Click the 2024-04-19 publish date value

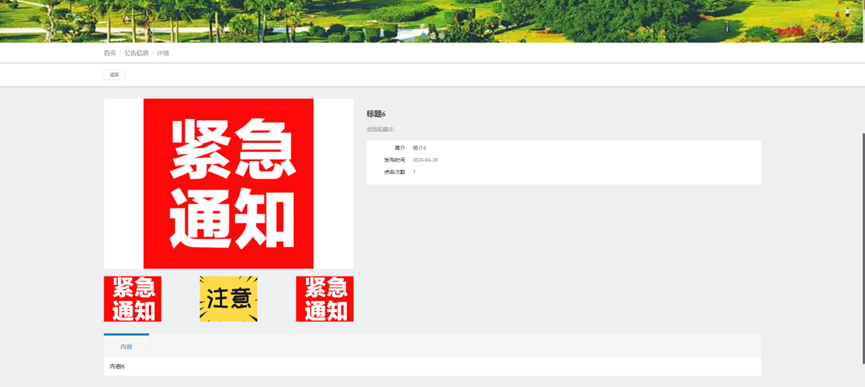coord(425,160)
